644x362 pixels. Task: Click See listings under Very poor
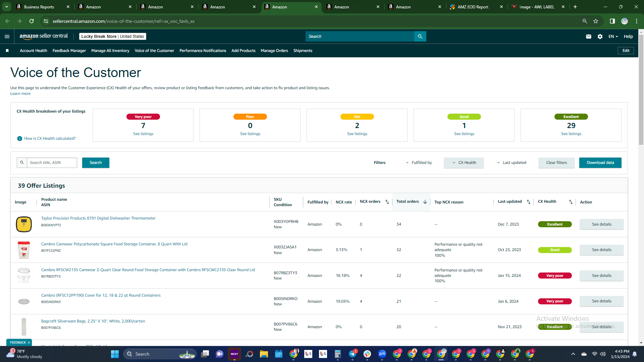pos(143,134)
